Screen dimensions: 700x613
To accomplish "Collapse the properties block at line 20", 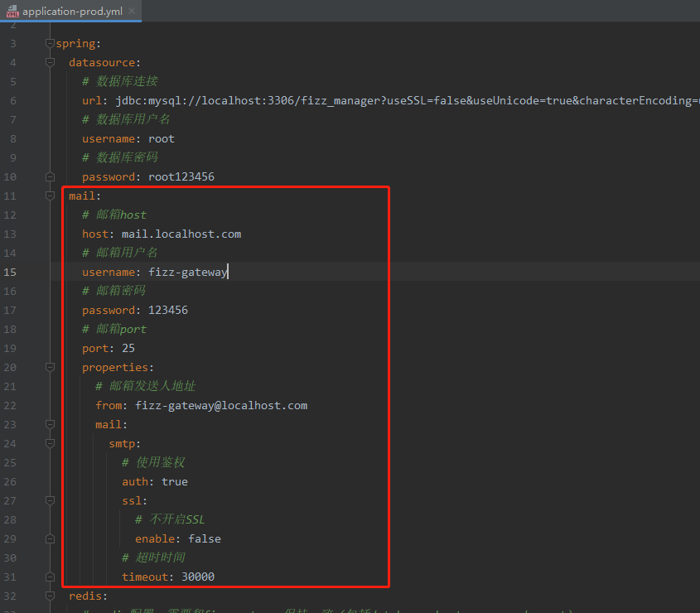I will click(50, 367).
